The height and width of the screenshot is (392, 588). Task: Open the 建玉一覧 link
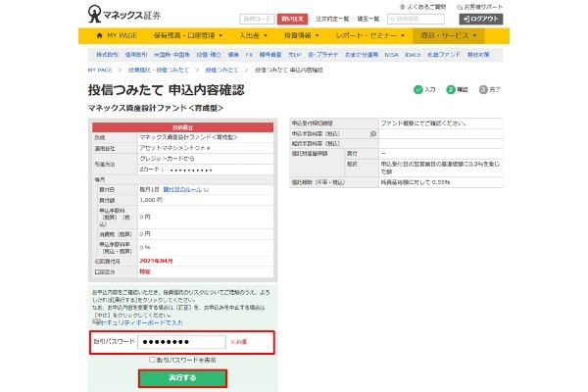click(368, 19)
